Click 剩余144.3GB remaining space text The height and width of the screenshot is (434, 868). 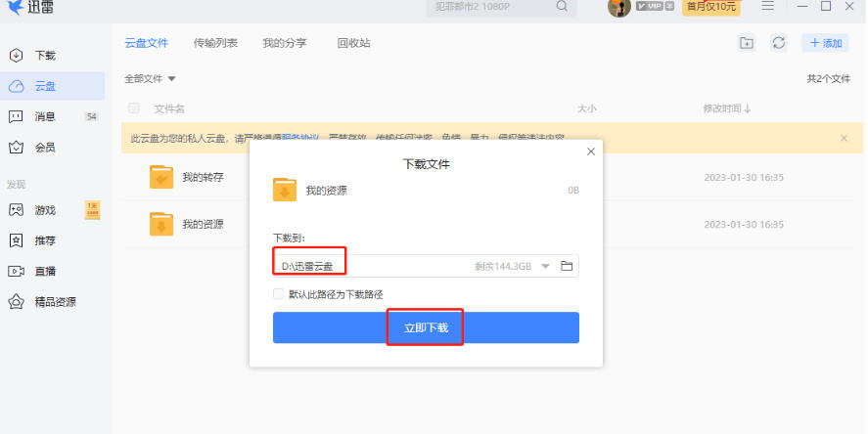click(x=503, y=266)
